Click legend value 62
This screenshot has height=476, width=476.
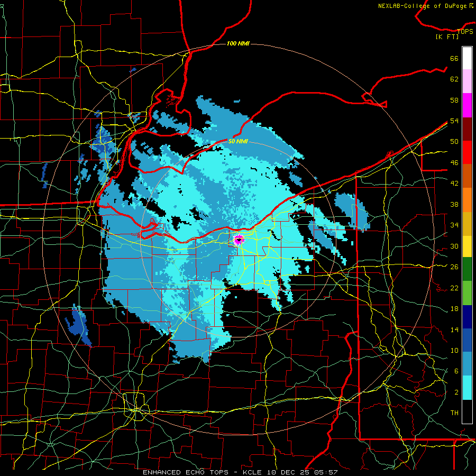pyautogui.click(x=454, y=79)
